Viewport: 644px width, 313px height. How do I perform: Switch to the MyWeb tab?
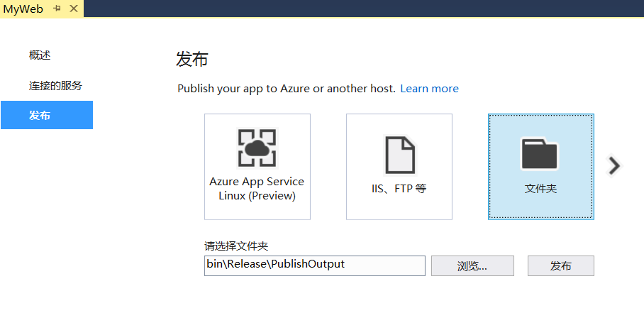[x=23, y=9]
